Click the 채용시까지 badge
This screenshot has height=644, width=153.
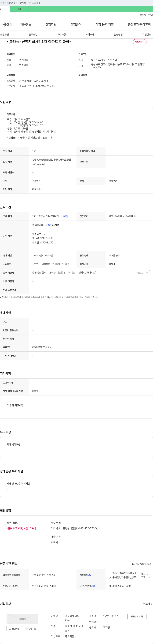(140, 42)
